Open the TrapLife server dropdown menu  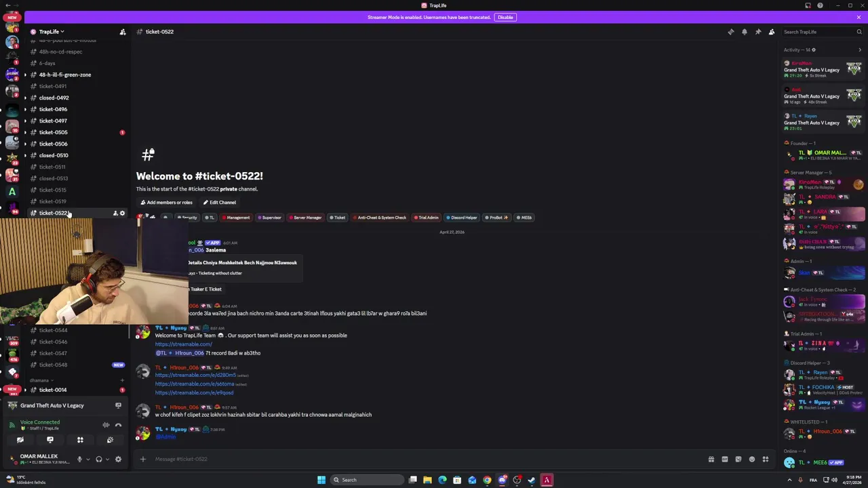click(x=51, y=32)
